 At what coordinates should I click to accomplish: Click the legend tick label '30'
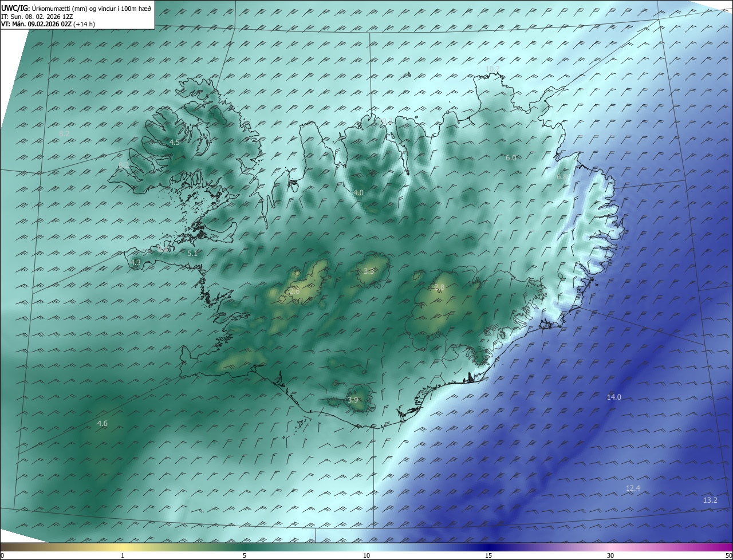(x=610, y=555)
